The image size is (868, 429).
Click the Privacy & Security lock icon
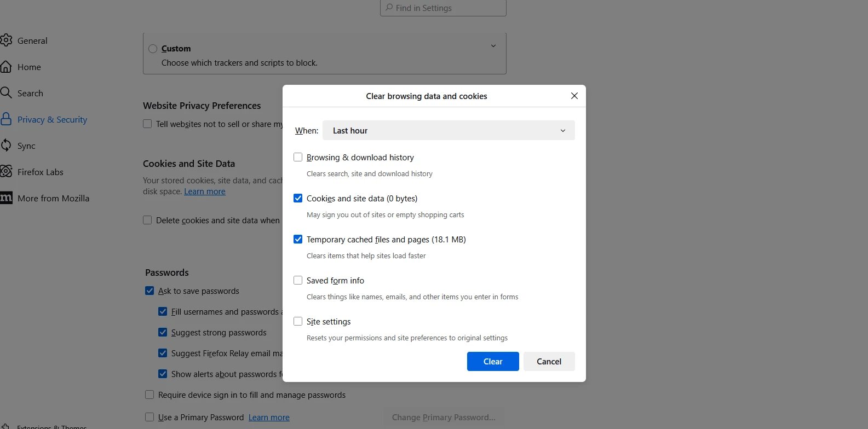[x=6, y=119]
